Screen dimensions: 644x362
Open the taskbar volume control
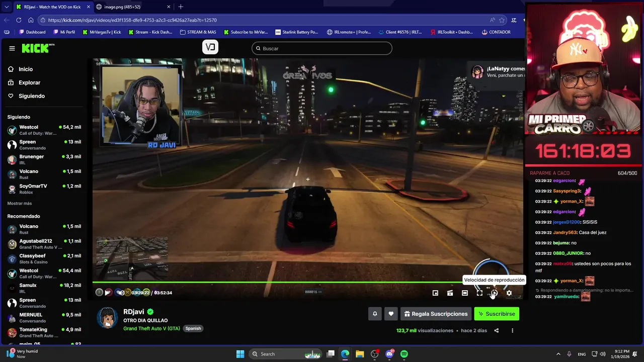click(x=603, y=354)
